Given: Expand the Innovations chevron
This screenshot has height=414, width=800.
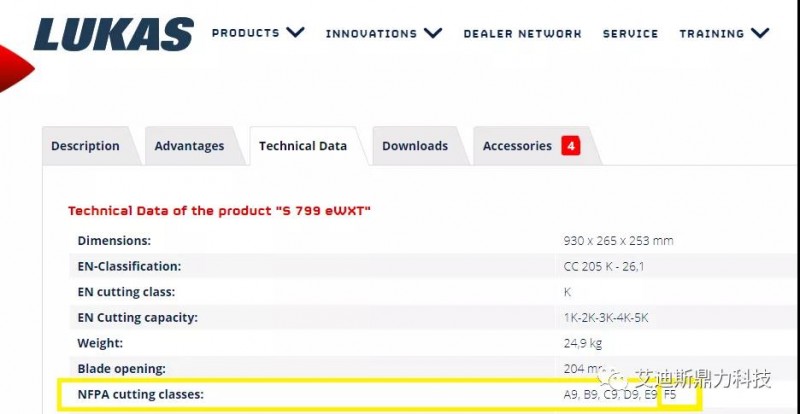Looking at the screenshot, I should pyautogui.click(x=433, y=33).
